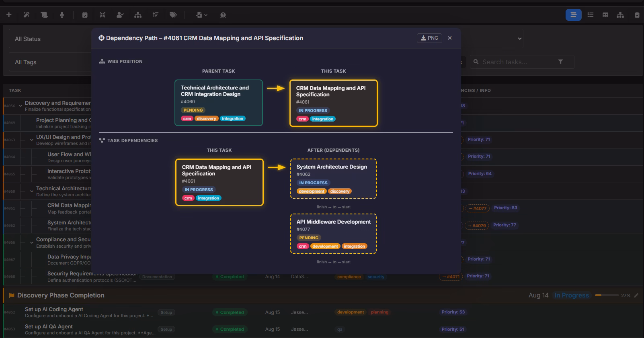Click the #4079 dependency link badge

click(x=477, y=226)
